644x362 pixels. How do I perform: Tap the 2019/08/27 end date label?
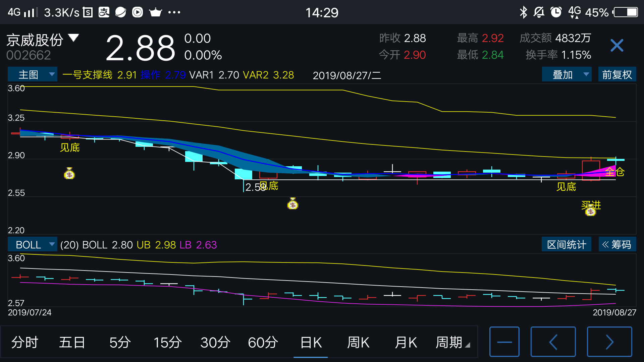point(614,312)
